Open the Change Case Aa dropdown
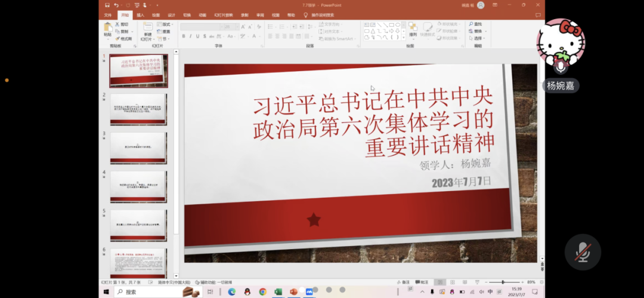The width and height of the screenshot is (644, 298). [231, 36]
